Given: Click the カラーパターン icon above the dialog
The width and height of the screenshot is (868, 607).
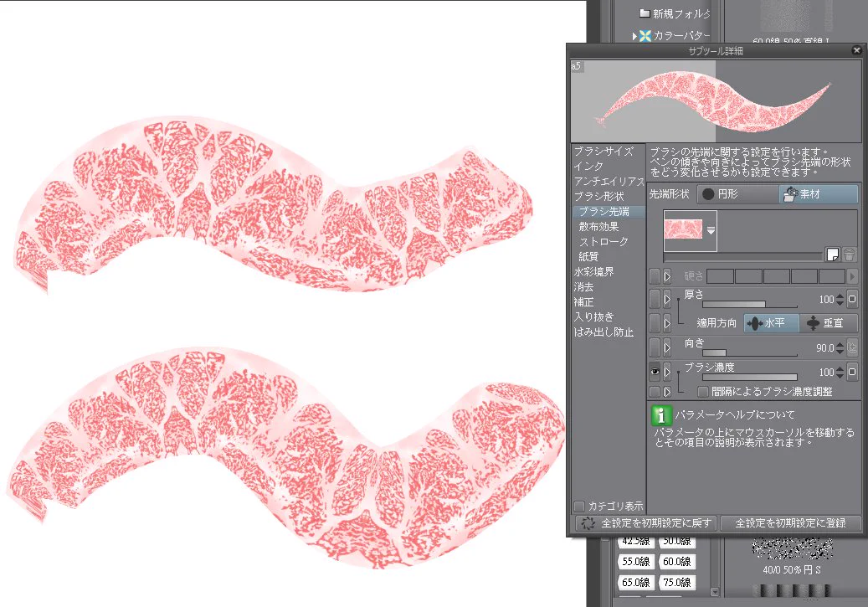Looking at the screenshot, I should click(x=645, y=35).
